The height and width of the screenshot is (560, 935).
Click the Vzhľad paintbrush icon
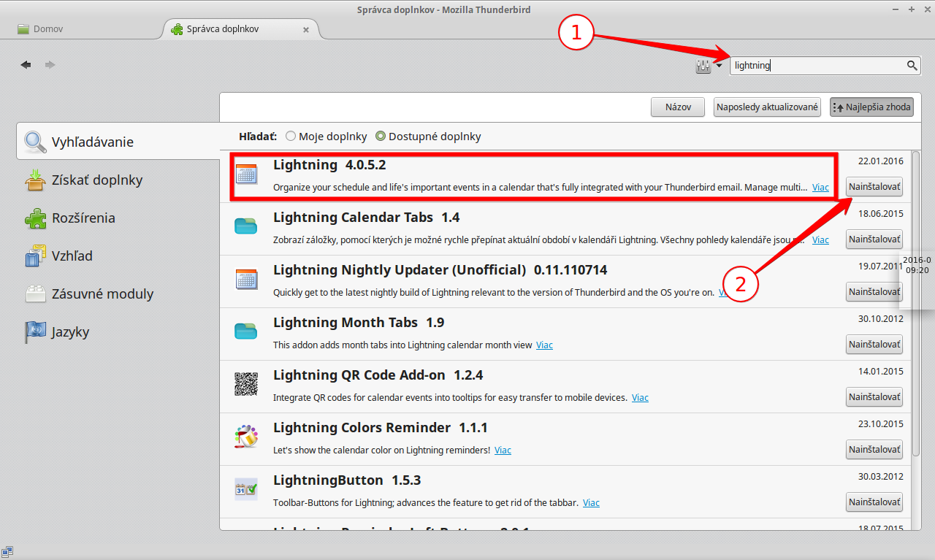35,256
